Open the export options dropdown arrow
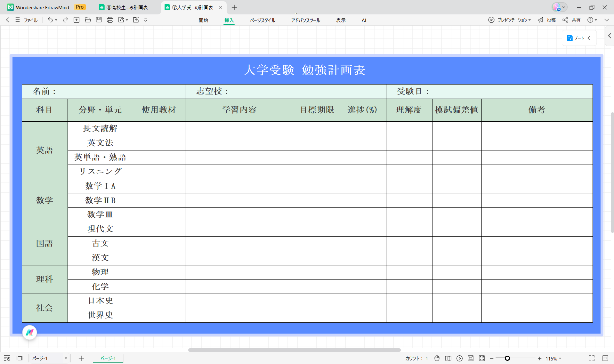 tap(127, 20)
